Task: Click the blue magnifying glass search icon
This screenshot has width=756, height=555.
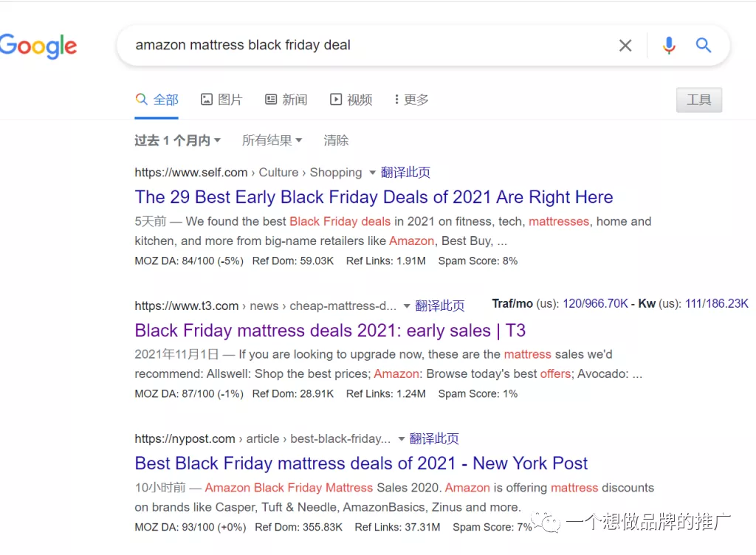Action: pos(704,45)
